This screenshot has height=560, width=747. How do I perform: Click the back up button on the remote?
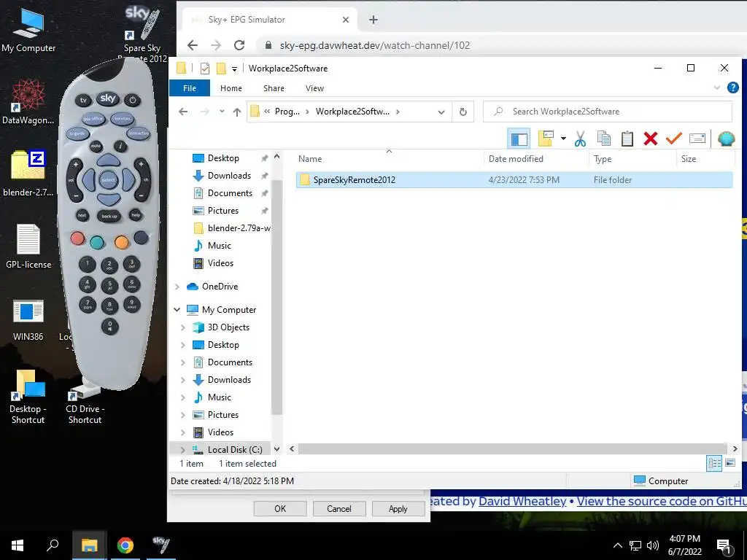109,216
